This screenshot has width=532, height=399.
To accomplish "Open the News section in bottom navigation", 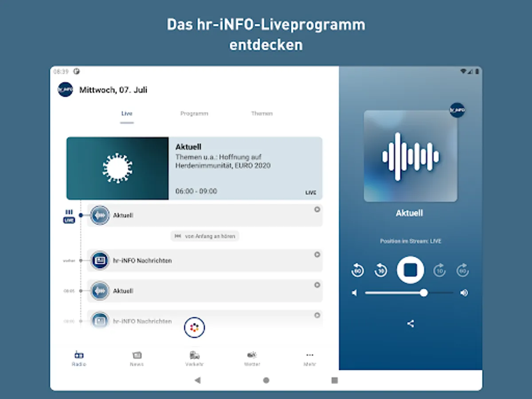I will coord(137,359).
